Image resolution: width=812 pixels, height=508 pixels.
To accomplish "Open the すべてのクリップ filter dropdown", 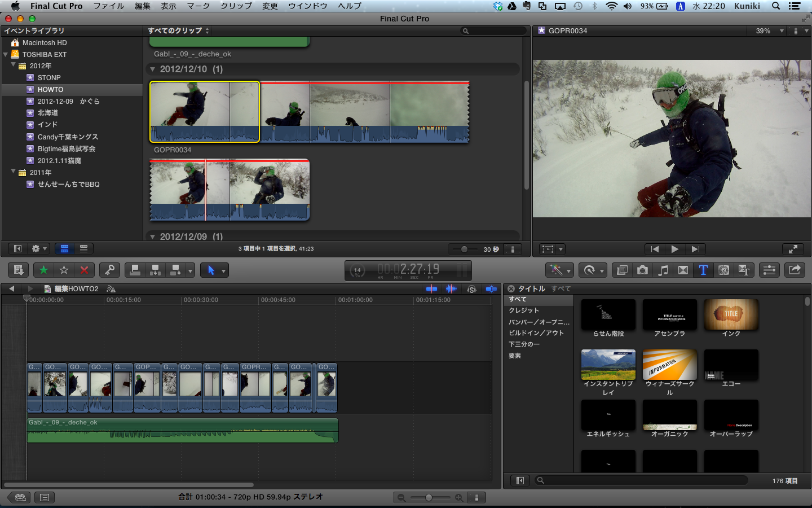I will [x=178, y=30].
